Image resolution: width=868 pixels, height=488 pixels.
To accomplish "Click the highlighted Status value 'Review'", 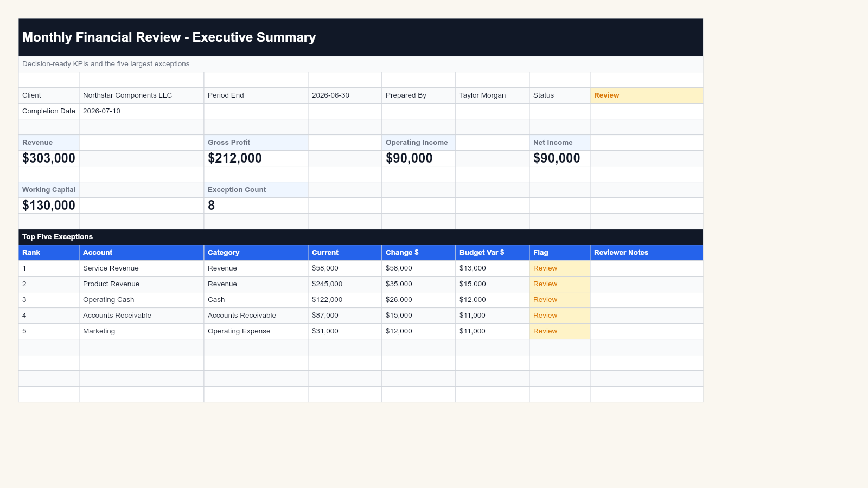I will [x=647, y=95].
